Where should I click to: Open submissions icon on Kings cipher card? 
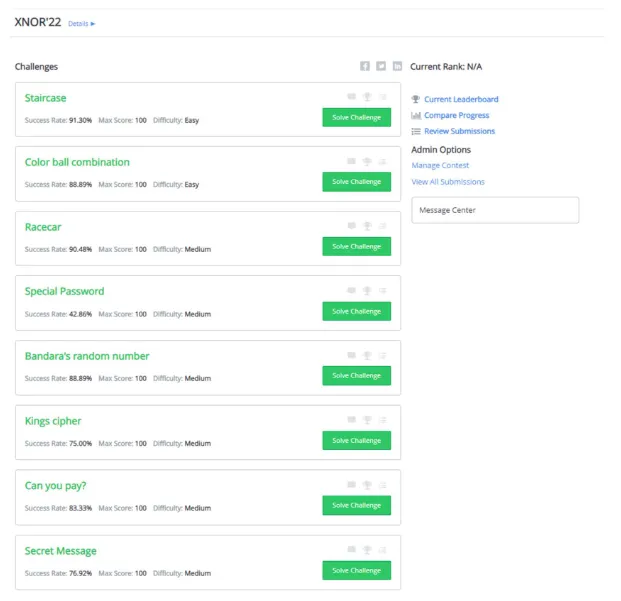pyautogui.click(x=383, y=420)
